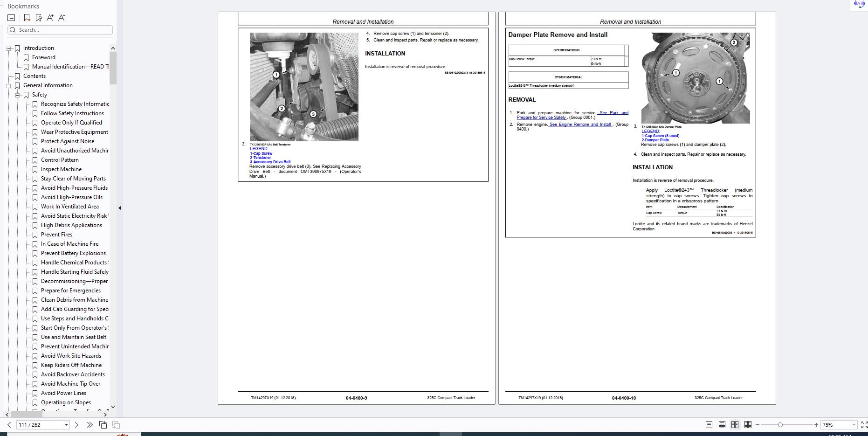Open the bookmark list options icon
The image size is (868, 436).
pos(12,18)
